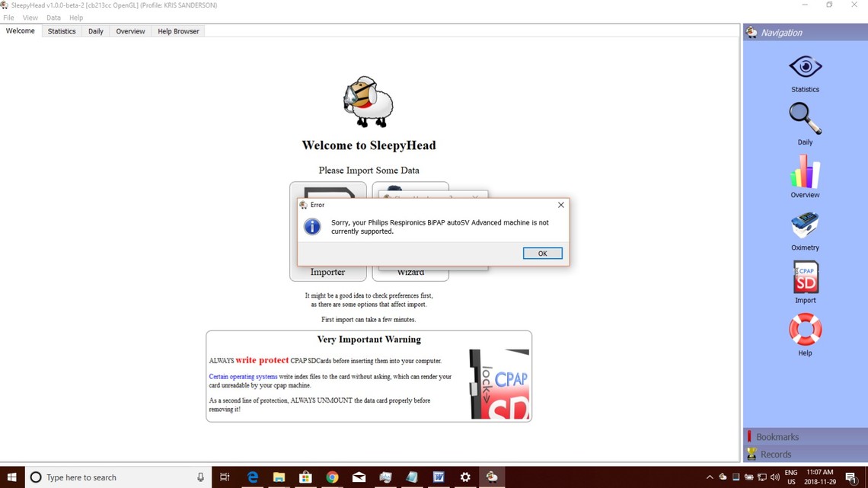Click the microphone icon in search box
This screenshot has width=868, height=488.
(x=200, y=477)
